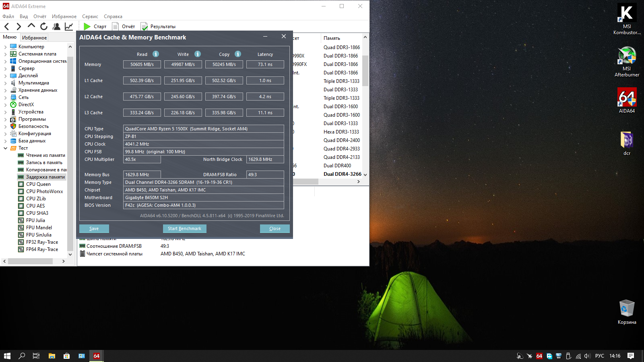Click AIDA64 taskbar button
The height and width of the screenshot is (362, 644).
[97, 356]
